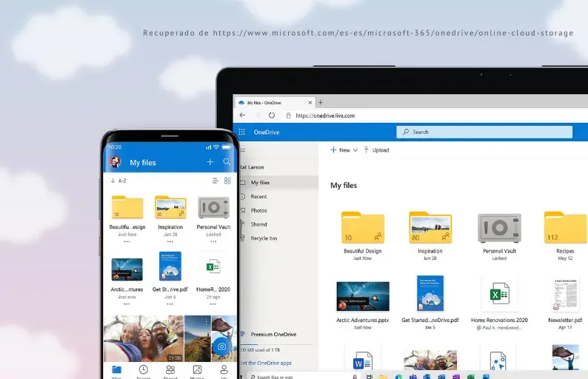This screenshot has width=588, height=379.
Task: Reload the page with the browser refresh icon
Action: click(272, 115)
